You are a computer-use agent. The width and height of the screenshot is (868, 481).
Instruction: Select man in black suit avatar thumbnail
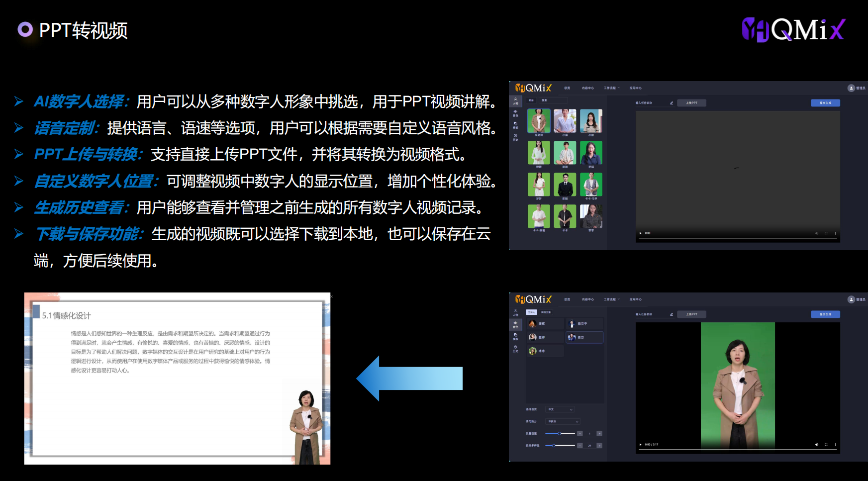click(x=565, y=185)
